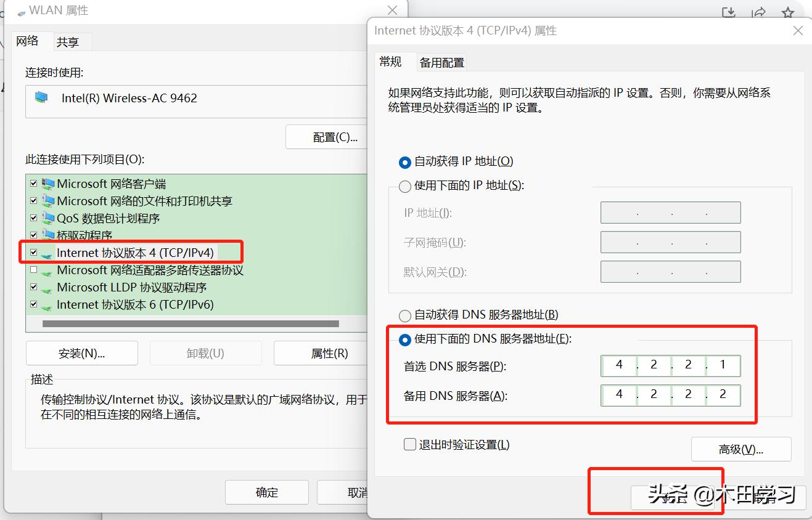
Task: Check the 退出时验证设置 option
Action: point(409,444)
